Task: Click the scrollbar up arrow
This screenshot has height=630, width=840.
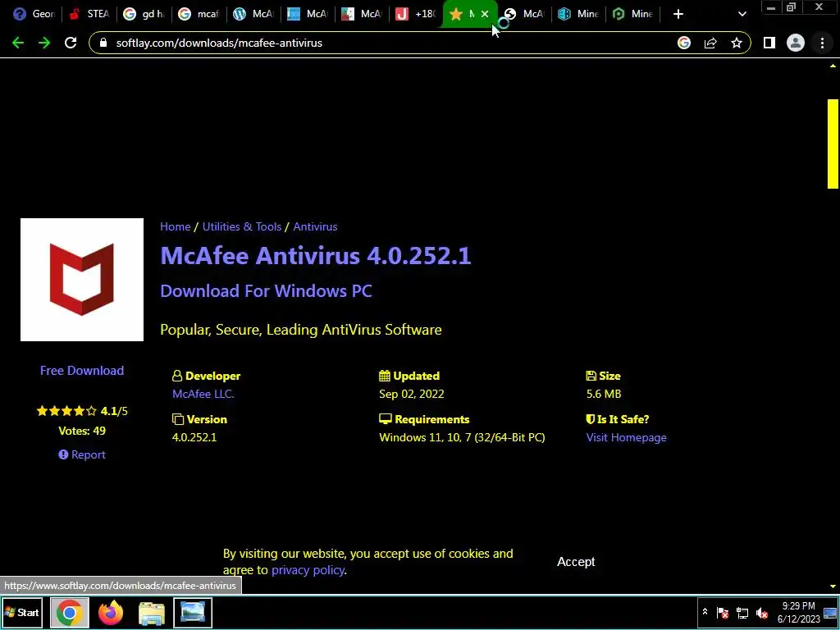Action: [833, 66]
